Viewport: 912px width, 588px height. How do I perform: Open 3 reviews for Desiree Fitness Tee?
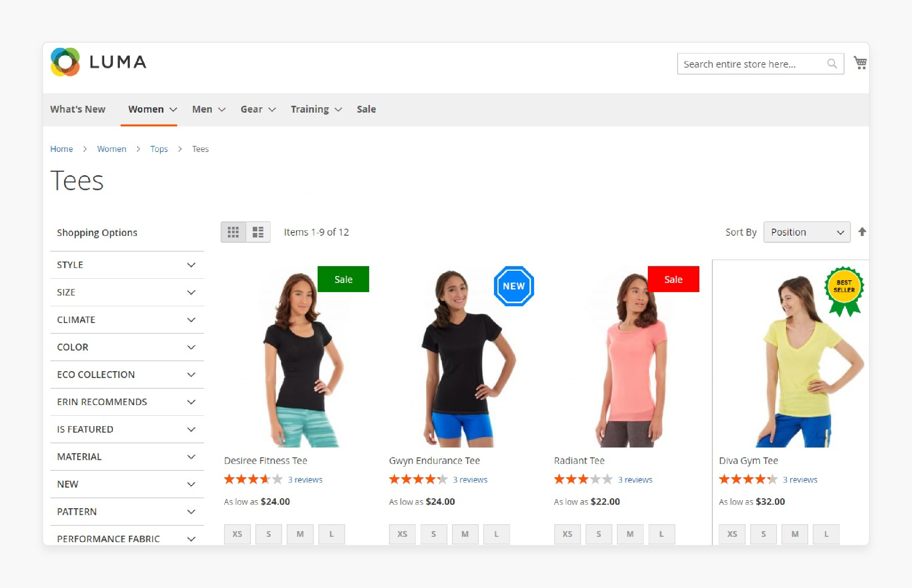coord(305,480)
